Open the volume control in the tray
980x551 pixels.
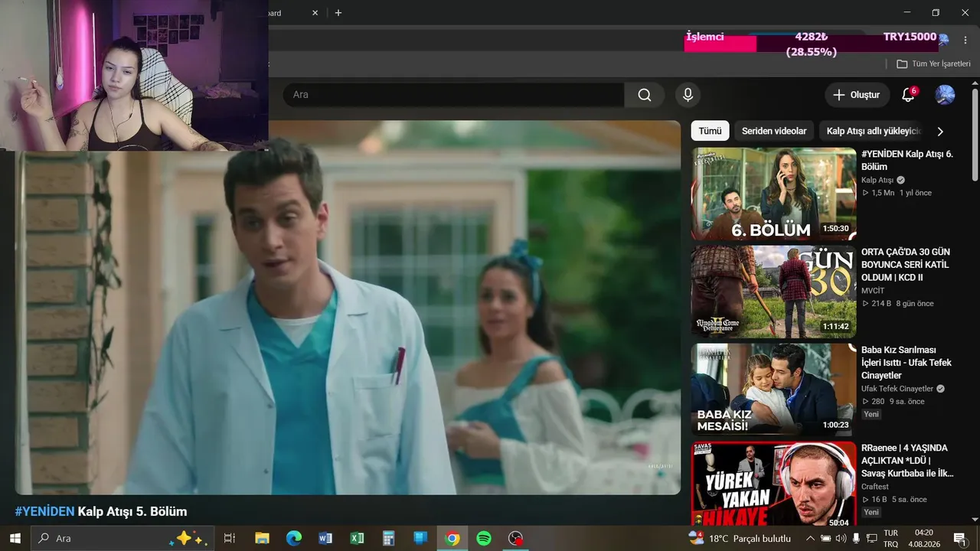[841, 538]
